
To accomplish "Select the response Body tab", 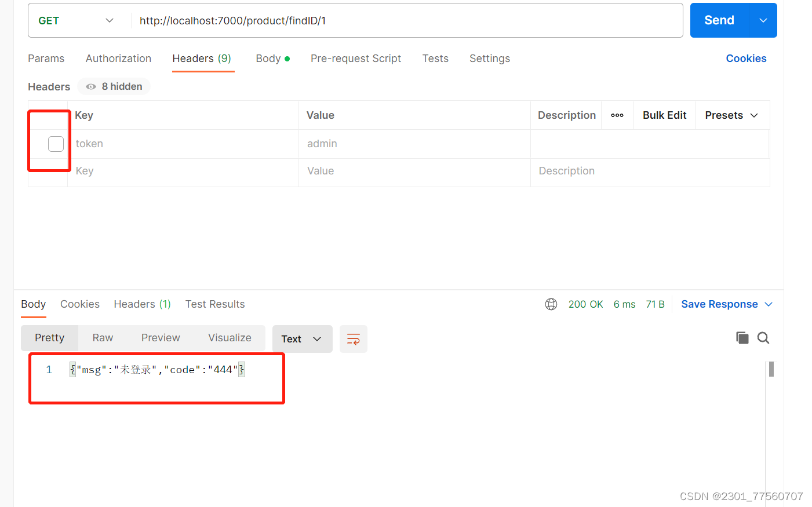I will point(34,304).
